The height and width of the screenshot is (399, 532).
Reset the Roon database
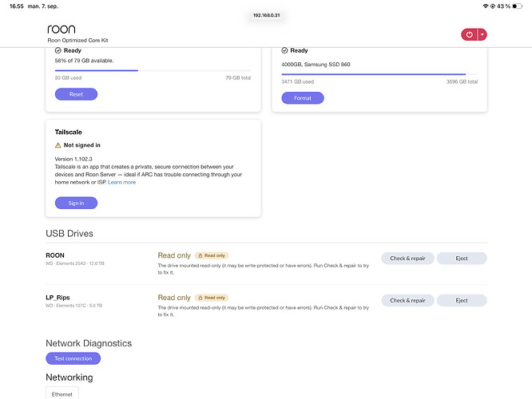pyautogui.click(x=77, y=94)
